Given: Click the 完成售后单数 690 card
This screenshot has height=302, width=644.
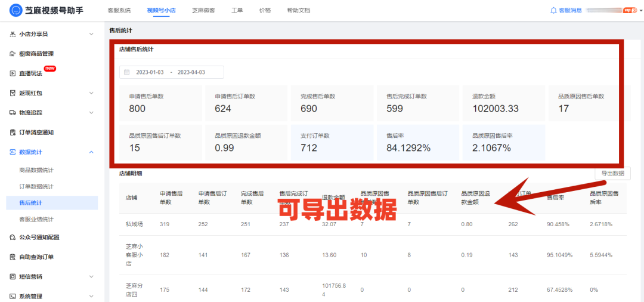Looking at the screenshot, I should coord(332,103).
